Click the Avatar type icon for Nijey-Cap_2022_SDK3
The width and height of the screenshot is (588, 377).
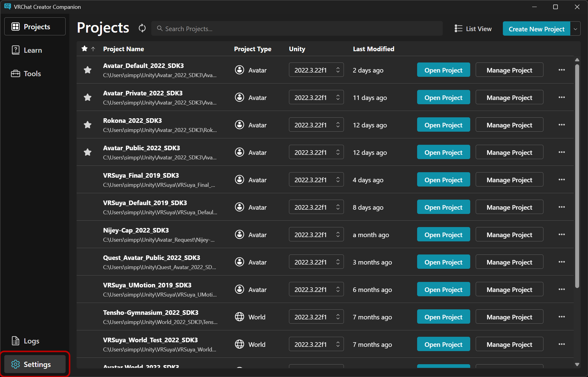coord(240,235)
